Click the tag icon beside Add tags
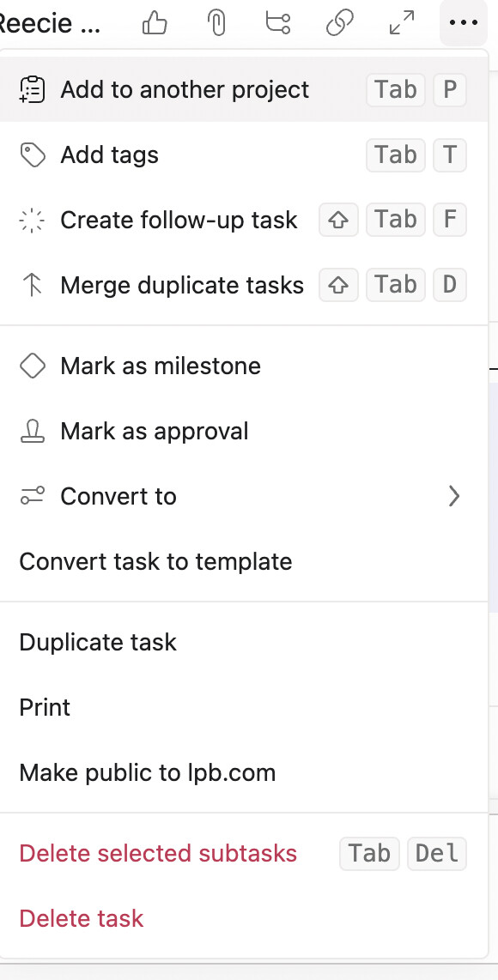498x980 pixels. pyautogui.click(x=33, y=155)
